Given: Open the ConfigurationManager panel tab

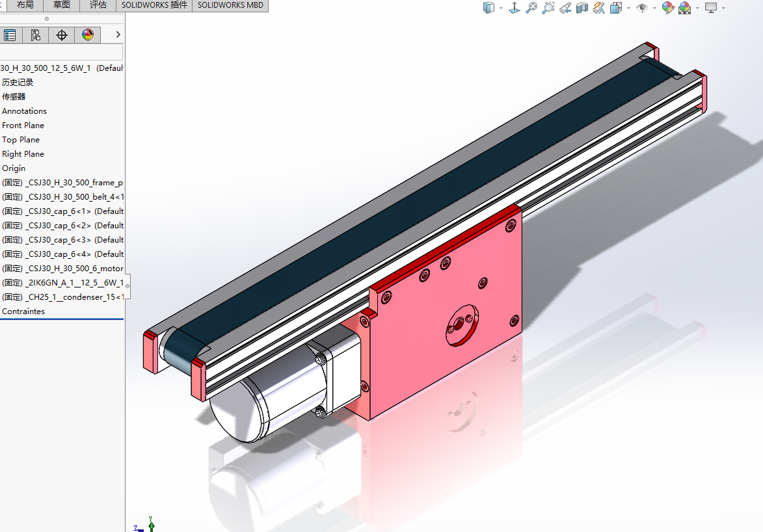Looking at the screenshot, I should tap(36, 35).
